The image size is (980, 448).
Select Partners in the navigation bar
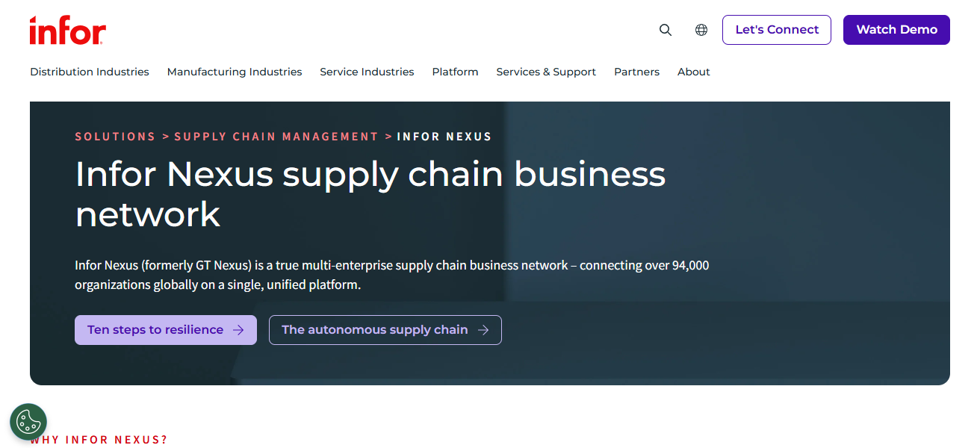coord(636,72)
